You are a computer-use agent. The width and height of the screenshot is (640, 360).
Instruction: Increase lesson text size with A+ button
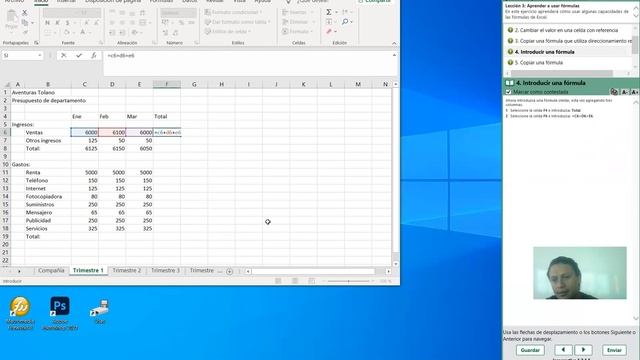[635, 92]
